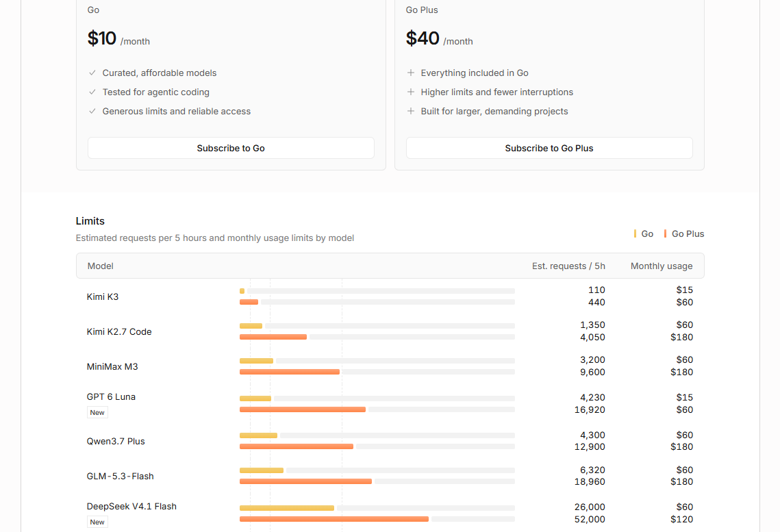This screenshot has width=780, height=532.
Task: Click the Monthly usage column header
Action: pyautogui.click(x=662, y=266)
